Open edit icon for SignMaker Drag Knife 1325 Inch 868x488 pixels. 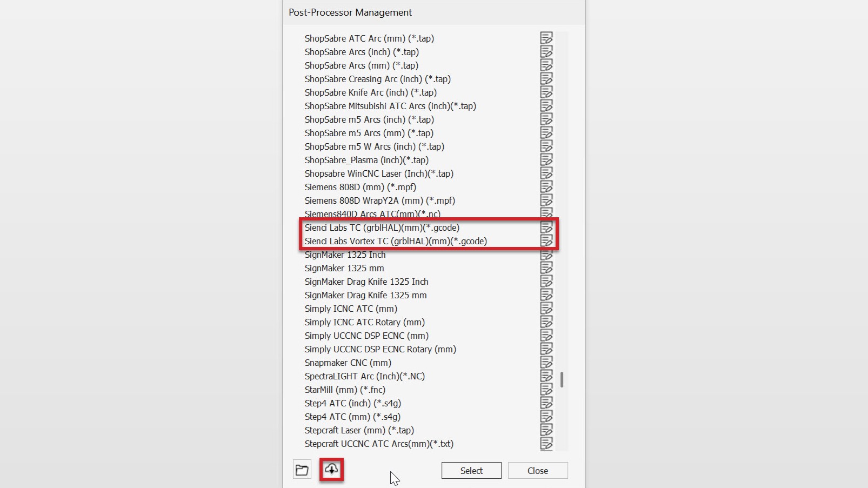click(x=546, y=281)
